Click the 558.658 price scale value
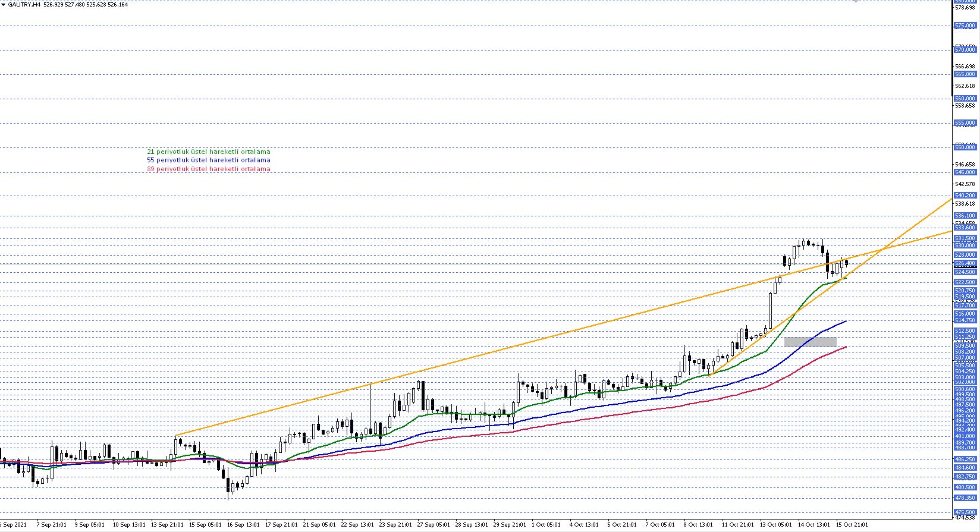The width and height of the screenshot is (980, 532). point(965,106)
